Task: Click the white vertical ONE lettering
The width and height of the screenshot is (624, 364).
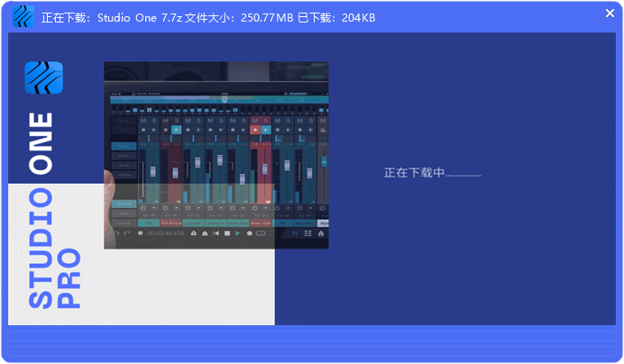Action: [41, 143]
